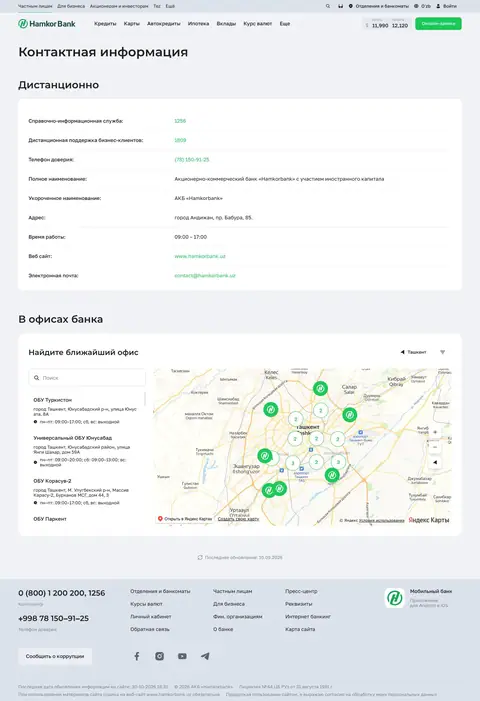Click the Войти login button

[x=446, y=6]
